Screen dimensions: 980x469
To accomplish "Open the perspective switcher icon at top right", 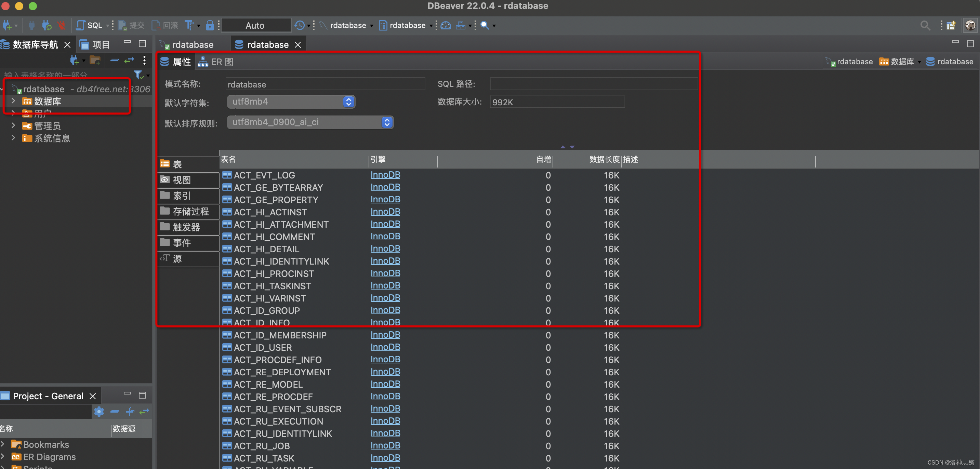I will 951,26.
